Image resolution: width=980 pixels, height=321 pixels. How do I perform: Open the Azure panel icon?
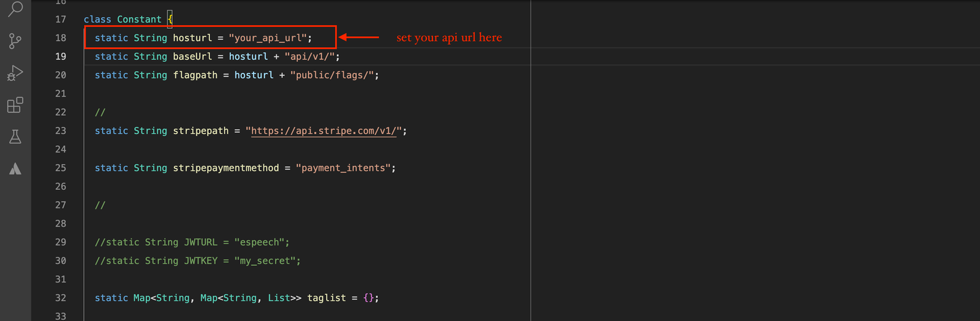[x=15, y=169]
